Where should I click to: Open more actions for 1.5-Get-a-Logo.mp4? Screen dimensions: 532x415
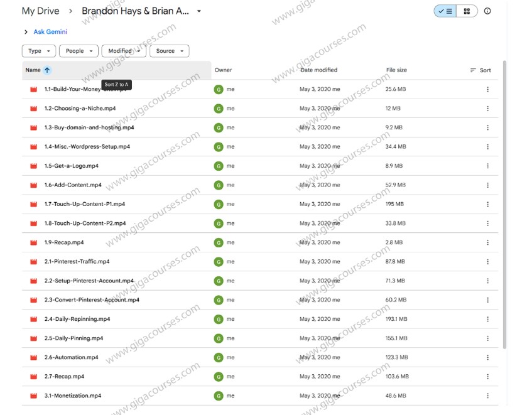point(487,166)
